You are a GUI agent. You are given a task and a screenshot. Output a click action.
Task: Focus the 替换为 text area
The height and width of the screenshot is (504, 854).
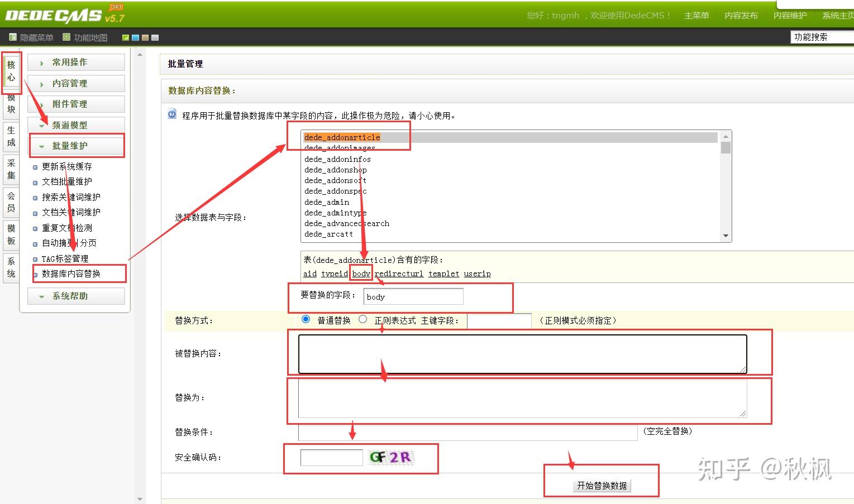click(523, 399)
